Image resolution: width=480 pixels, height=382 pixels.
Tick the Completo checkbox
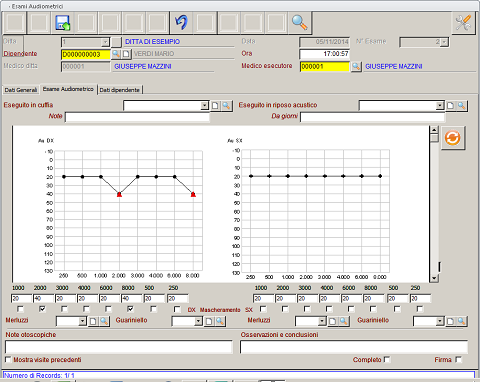point(387,359)
